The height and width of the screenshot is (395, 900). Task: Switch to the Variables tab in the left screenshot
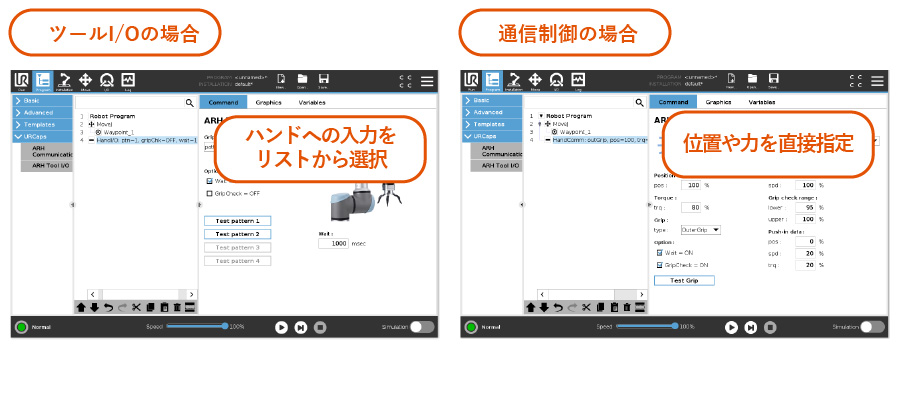point(312,102)
